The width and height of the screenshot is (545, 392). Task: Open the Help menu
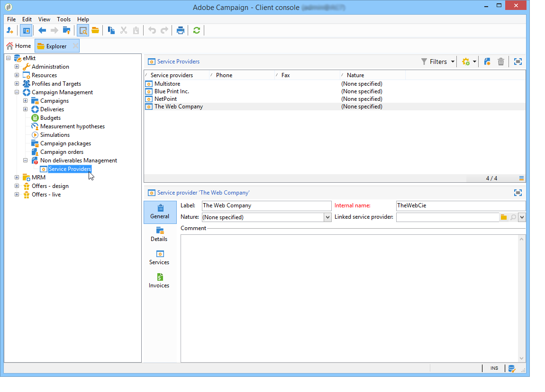[83, 19]
